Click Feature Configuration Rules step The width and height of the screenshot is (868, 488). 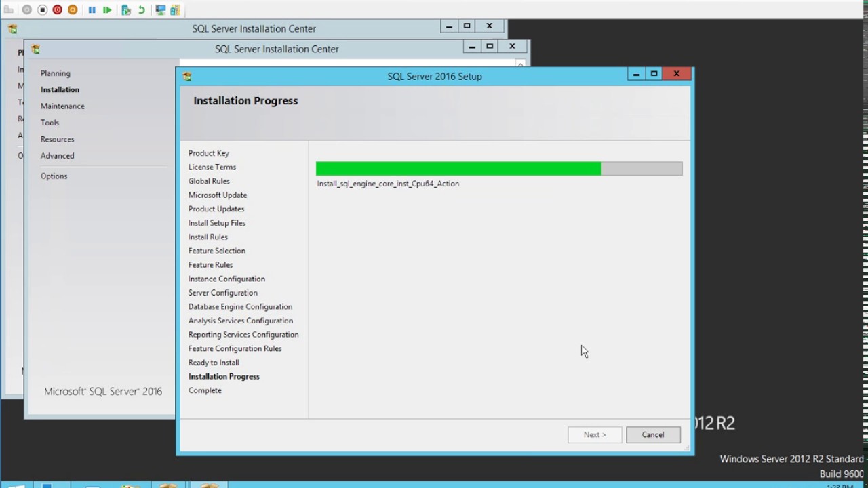235,349
